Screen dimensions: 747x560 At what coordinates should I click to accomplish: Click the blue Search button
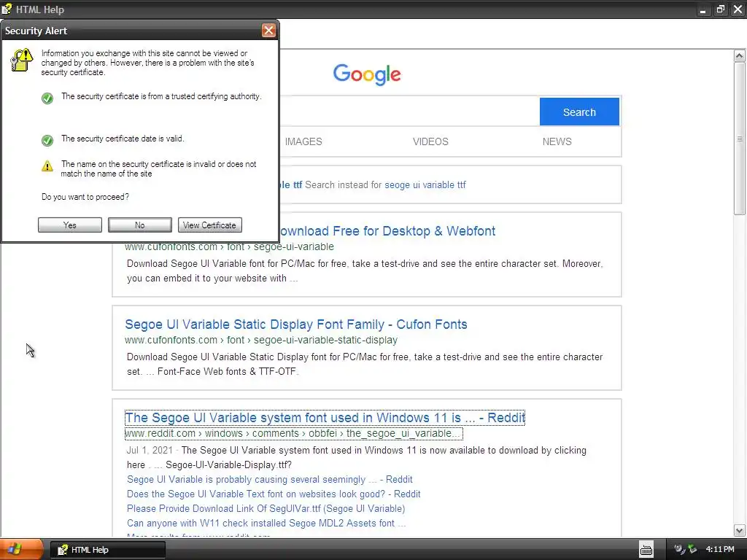[579, 112]
